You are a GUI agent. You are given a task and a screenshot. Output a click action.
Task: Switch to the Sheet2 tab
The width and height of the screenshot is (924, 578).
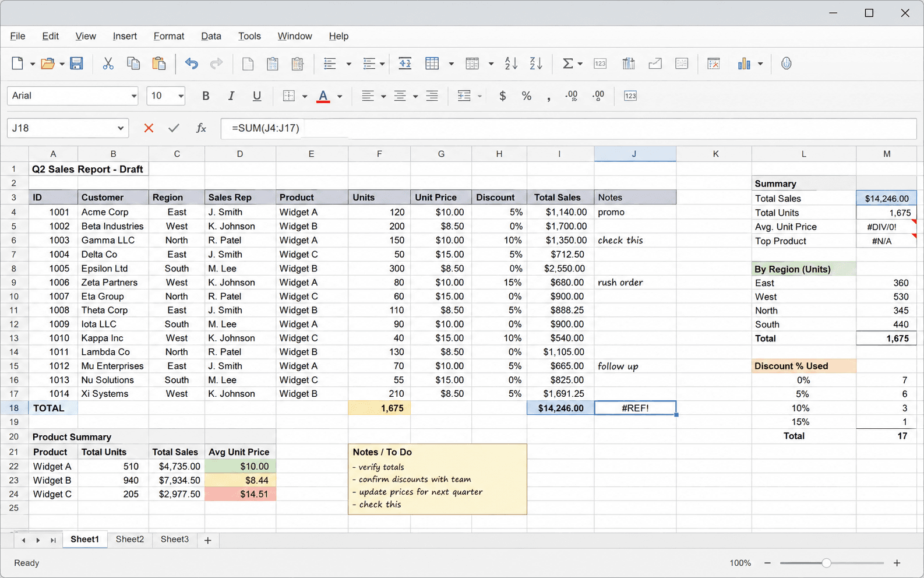(130, 540)
